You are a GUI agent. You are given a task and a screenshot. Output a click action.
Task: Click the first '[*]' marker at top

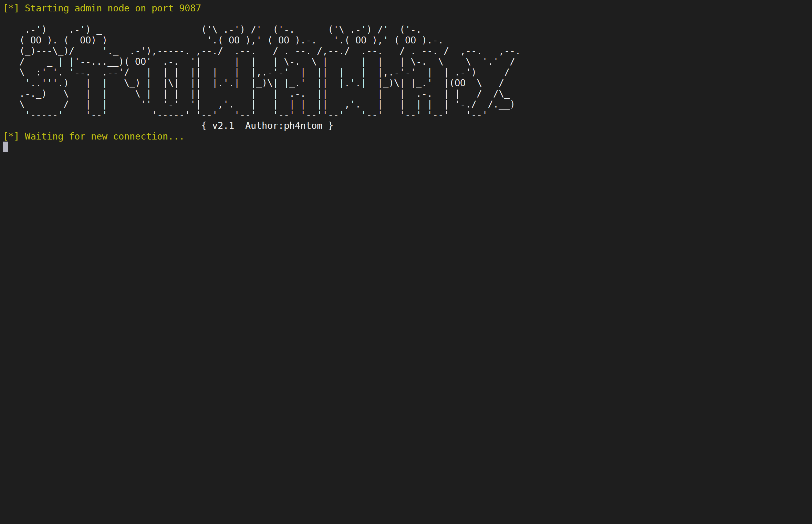[x=11, y=8]
